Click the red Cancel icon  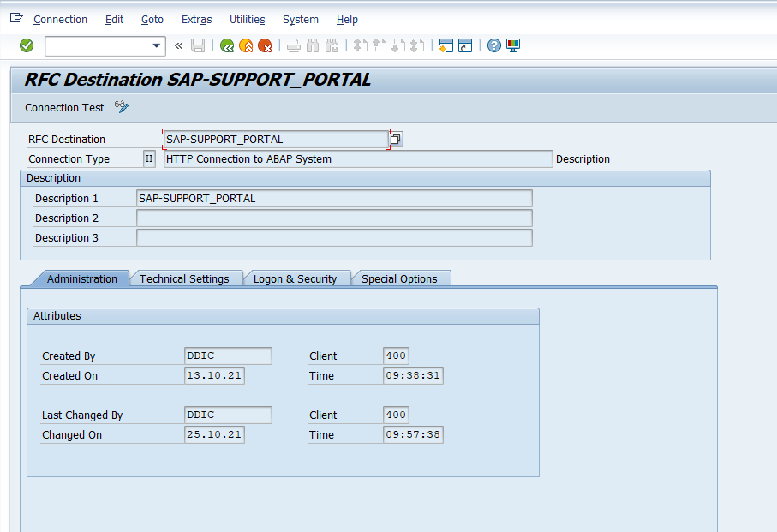pyautogui.click(x=266, y=45)
